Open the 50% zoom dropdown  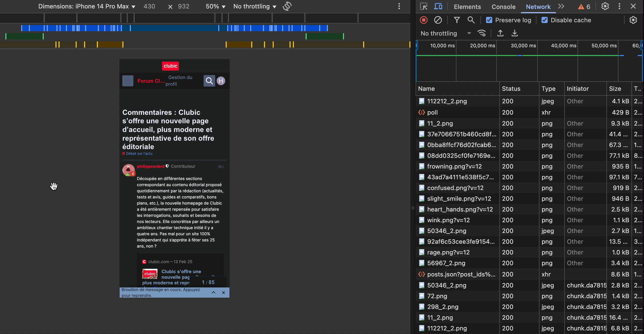click(215, 6)
